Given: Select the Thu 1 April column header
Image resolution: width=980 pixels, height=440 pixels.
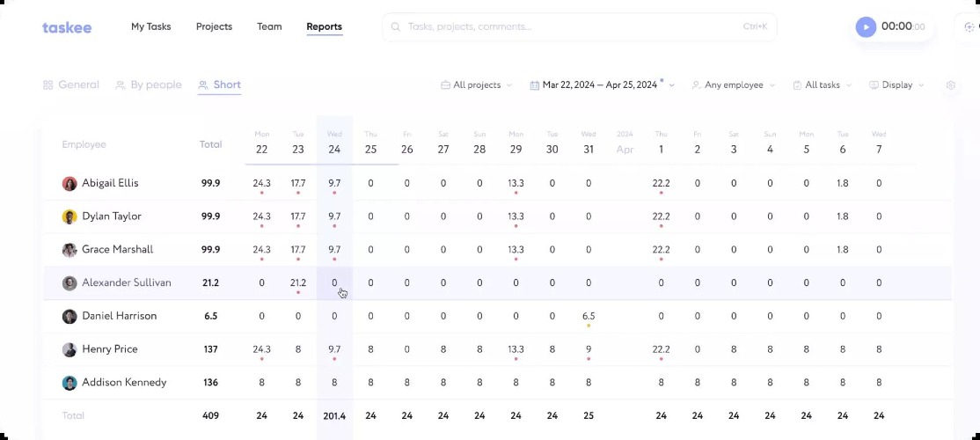Looking at the screenshot, I should click(661, 143).
